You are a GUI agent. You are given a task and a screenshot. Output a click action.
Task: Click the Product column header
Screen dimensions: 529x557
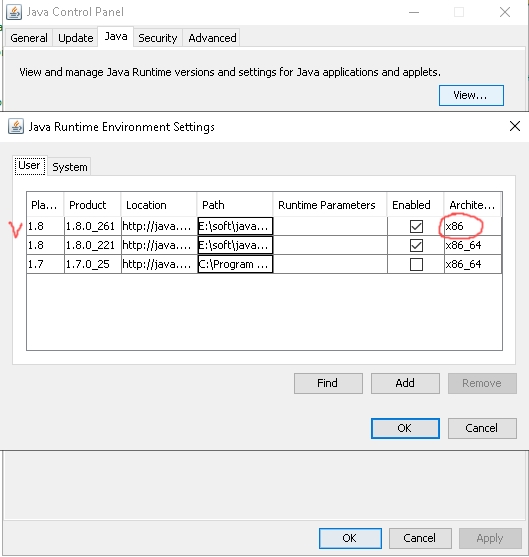pos(92,205)
